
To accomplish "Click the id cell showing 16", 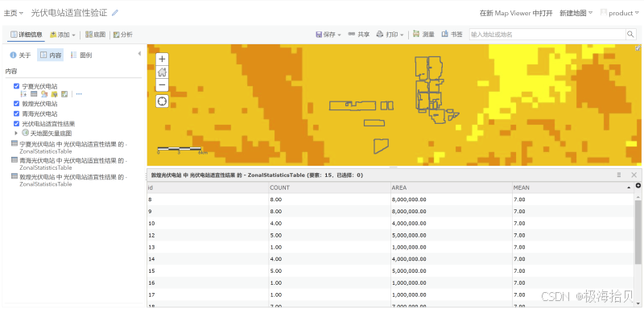I will coord(208,282).
